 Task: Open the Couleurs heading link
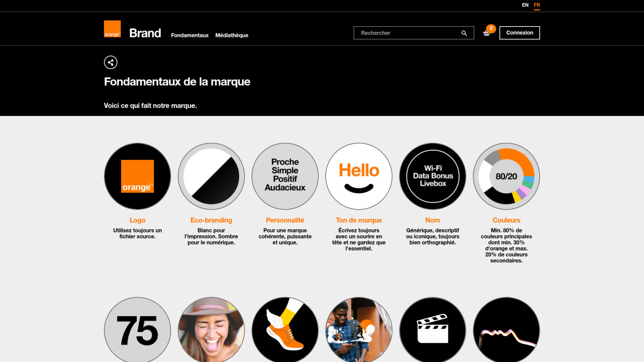[x=506, y=220]
